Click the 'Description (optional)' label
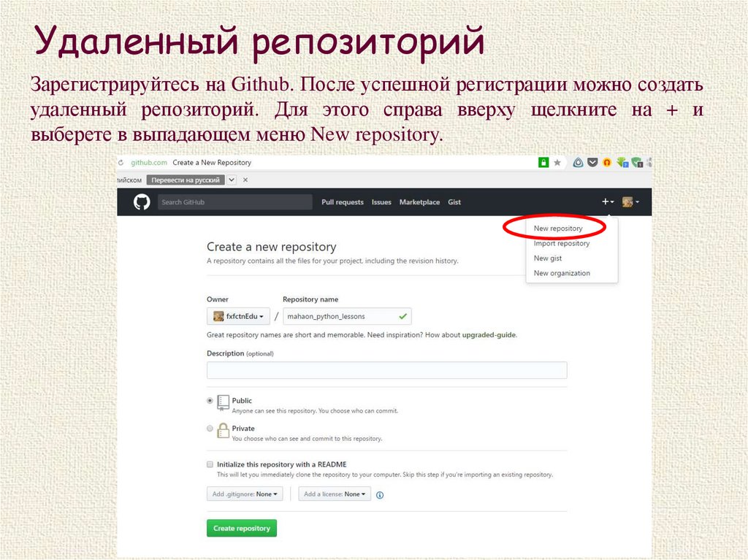The image size is (748, 560). (240, 353)
